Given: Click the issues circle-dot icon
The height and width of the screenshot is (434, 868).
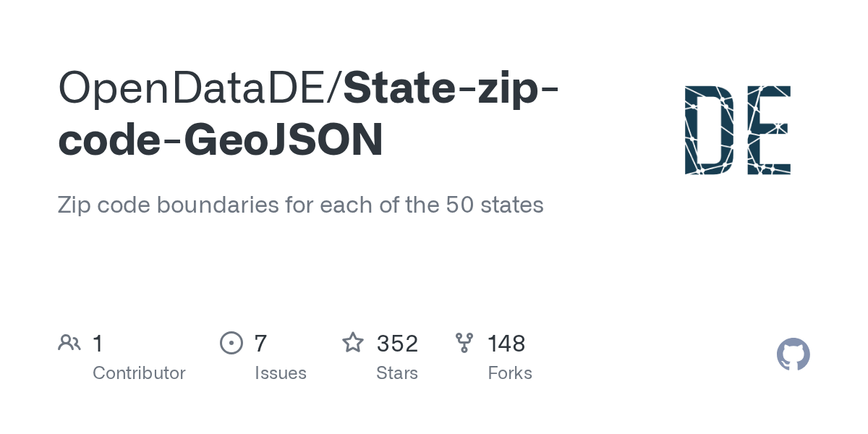Looking at the screenshot, I should 231,343.
